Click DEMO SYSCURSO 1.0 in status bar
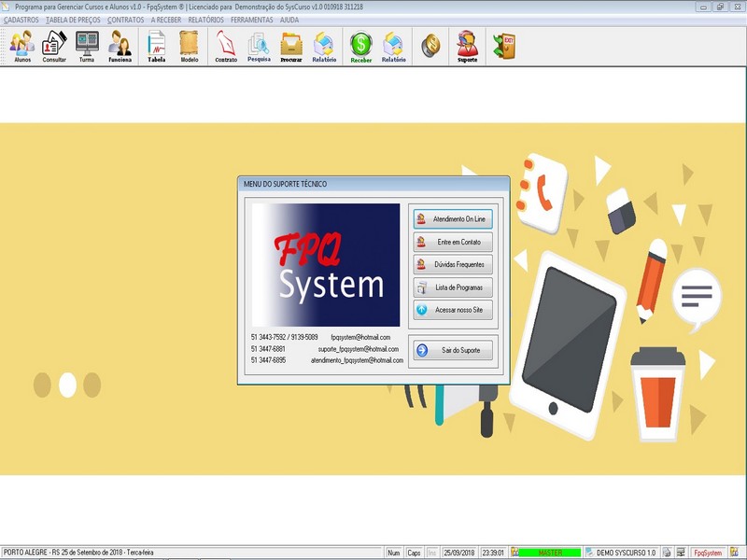 tap(626, 553)
